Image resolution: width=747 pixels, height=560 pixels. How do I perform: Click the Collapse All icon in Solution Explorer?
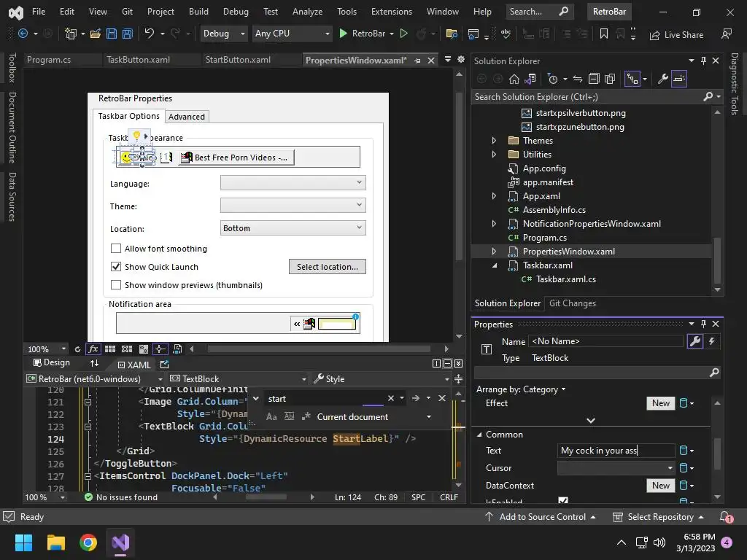click(x=594, y=79)
